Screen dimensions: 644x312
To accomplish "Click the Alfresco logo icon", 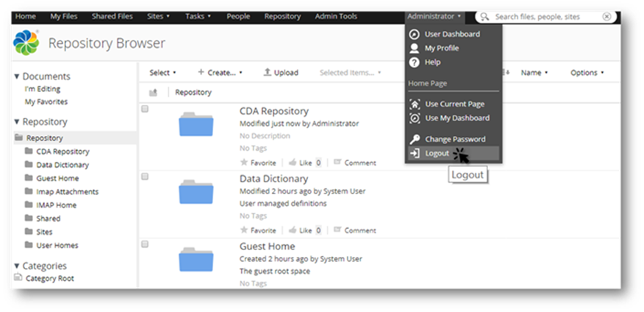I will pyautogui.click(x=26, y=43).
